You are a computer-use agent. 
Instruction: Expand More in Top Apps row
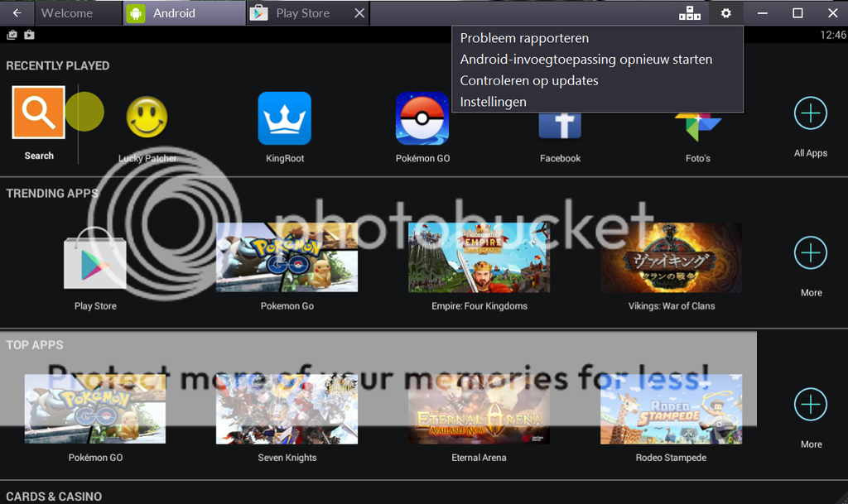click(810, 405)
